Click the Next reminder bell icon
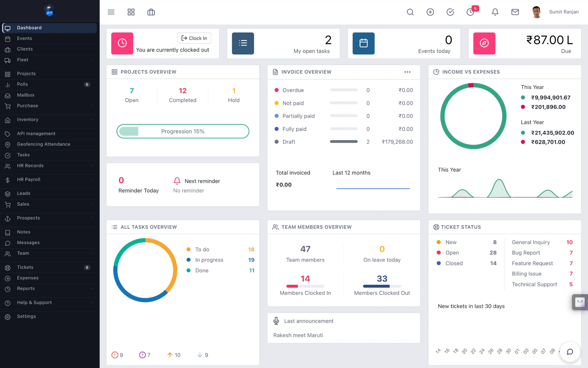Viewport: 588px width, 368px height. click(177, 181)
